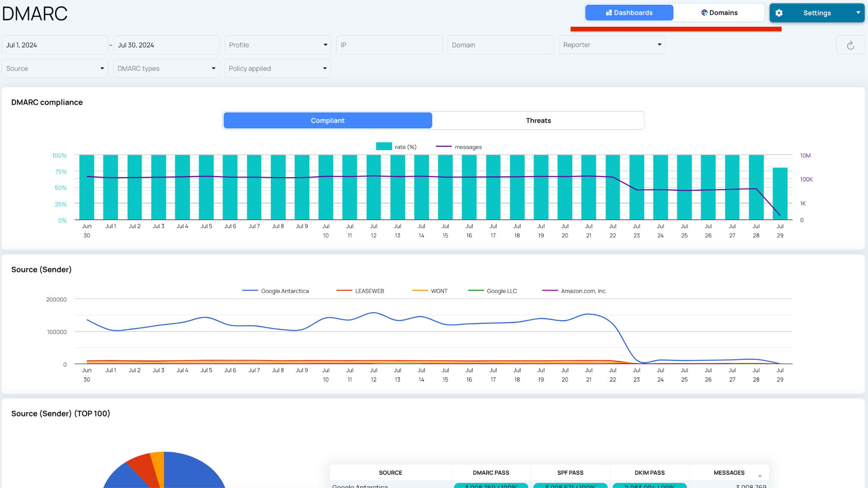The width and height of the screenshot is (868, 488).
Task: Open the Settings button menu
Action: click(817, 13)
